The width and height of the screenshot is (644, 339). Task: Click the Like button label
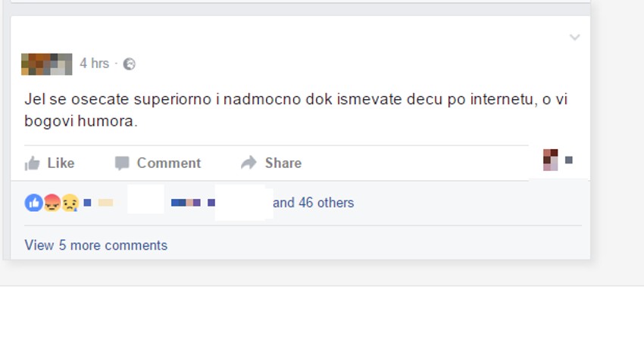point(61,163)
